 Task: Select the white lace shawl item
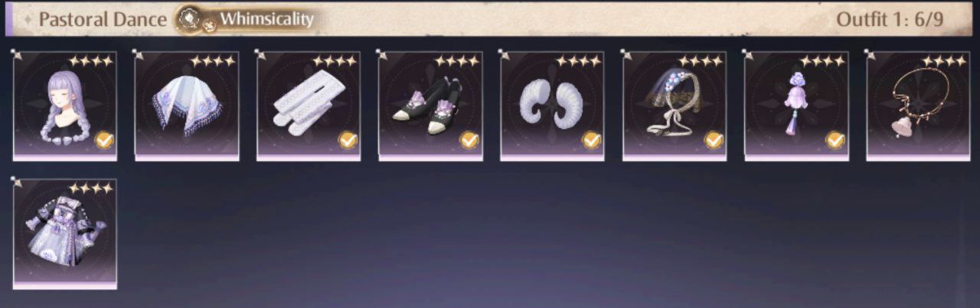click(x=187, y=106)
